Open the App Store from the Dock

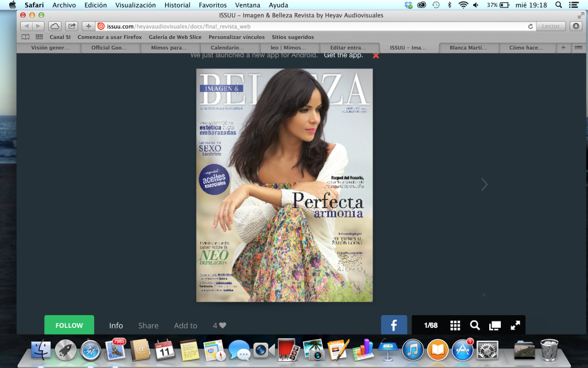click(462, 350)
